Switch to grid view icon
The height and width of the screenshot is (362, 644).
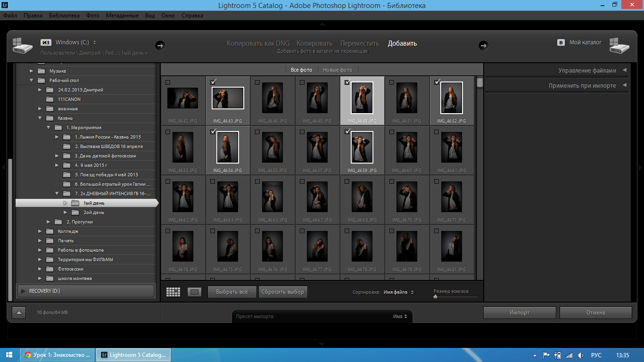tap(173, 292)
